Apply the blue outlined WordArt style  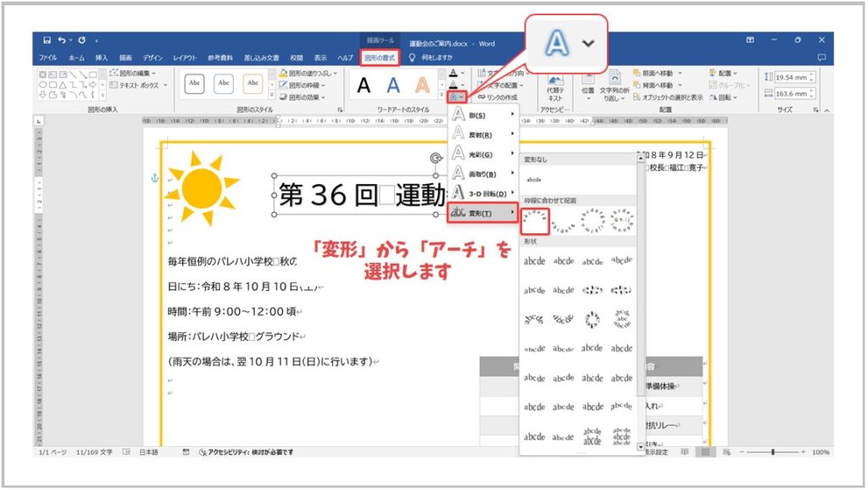(393, 85)
